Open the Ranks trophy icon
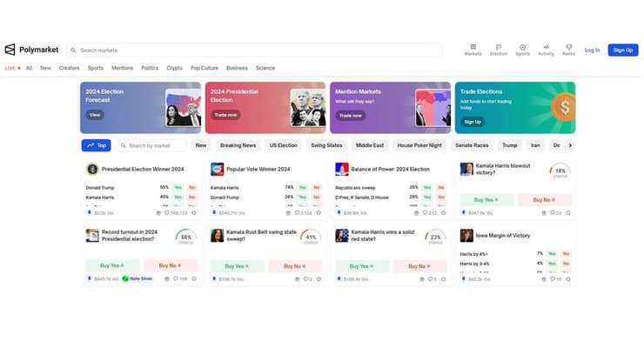Viewport: 644px width, 362px height. pos(569,50)
